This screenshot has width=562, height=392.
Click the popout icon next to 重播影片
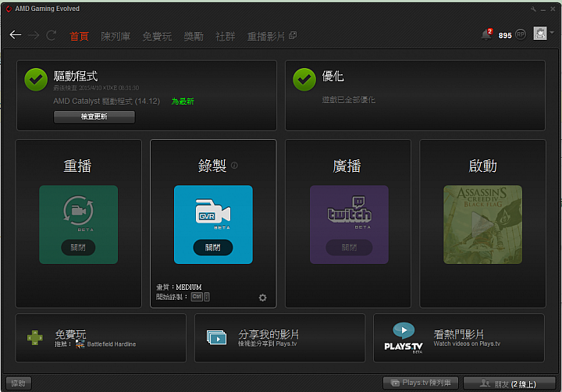293,35
